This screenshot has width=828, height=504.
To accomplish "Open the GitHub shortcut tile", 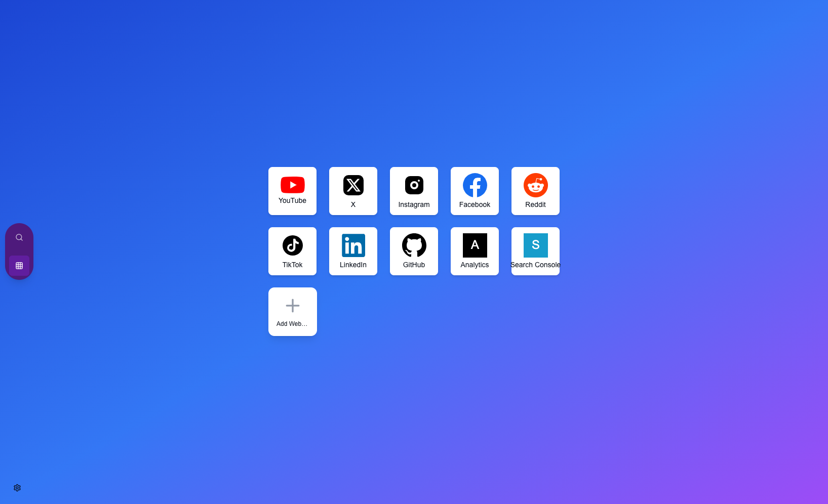I will [414, 251].
